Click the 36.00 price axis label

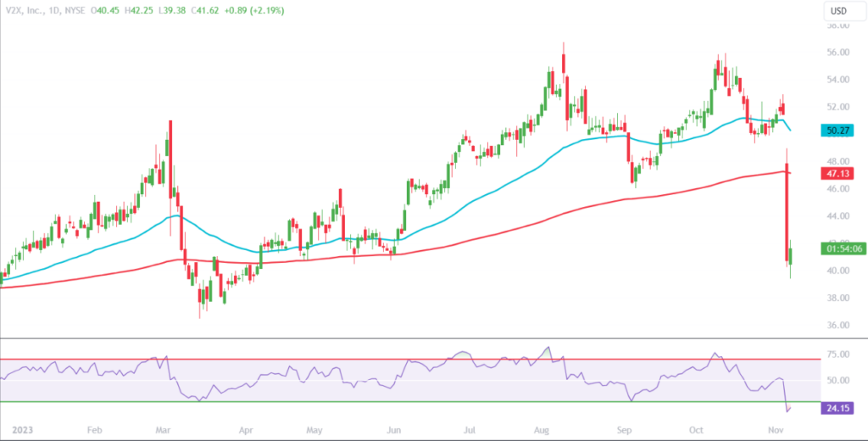pyautogui.click(x=837, y=325)
